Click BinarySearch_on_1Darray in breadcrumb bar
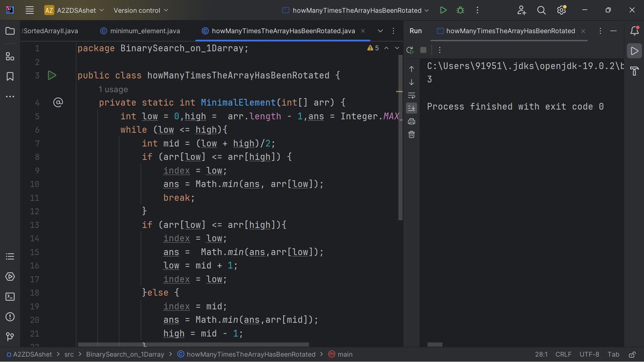This screenshot has height=362, width=644. coord(125,354)
